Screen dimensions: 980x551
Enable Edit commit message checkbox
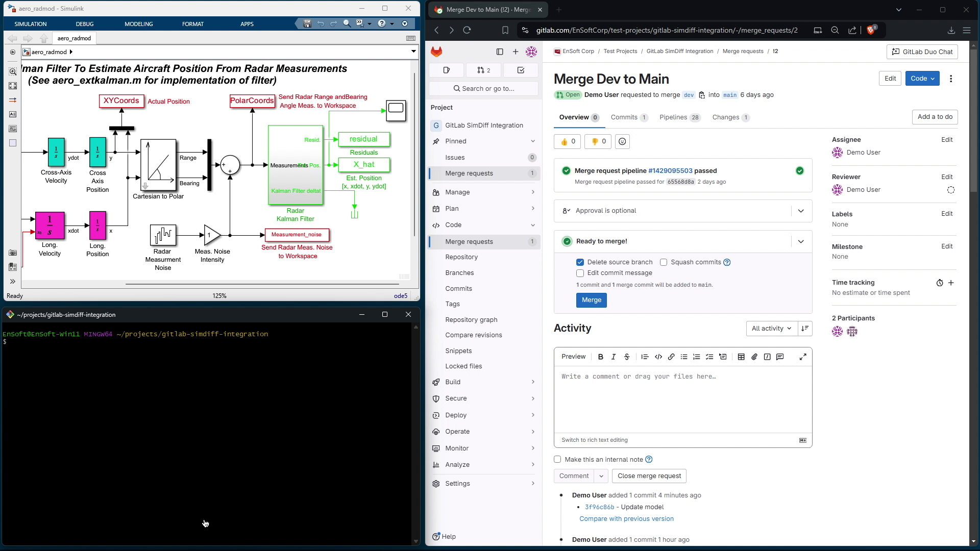coord(580,273)
